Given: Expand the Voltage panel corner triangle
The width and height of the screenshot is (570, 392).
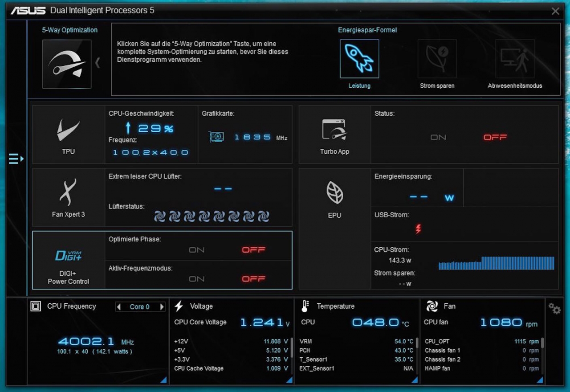Looking at the screenshot, I should (x=289, y=380).
